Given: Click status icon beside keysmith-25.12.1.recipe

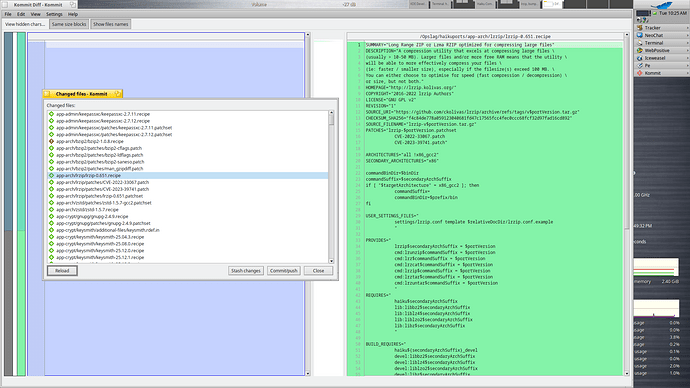Looking at the screenshot, I should pos(51,257).
